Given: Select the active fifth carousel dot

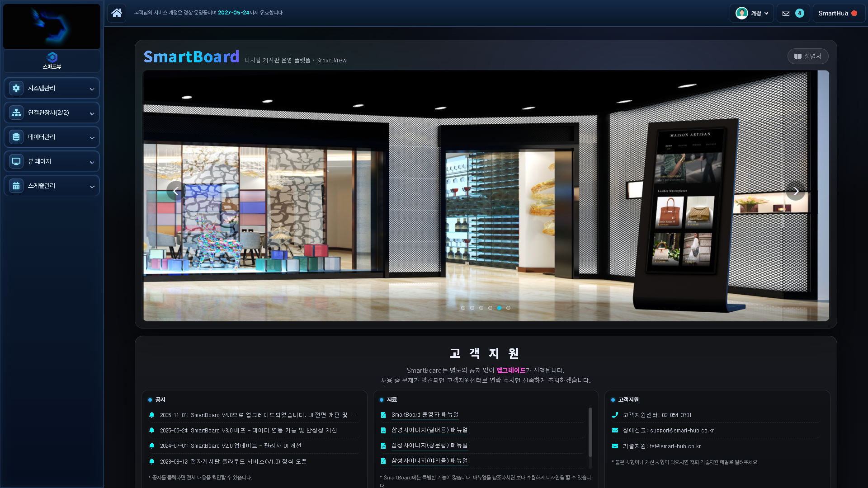Looking at the screenshot, I should click(x=499, y=308).
